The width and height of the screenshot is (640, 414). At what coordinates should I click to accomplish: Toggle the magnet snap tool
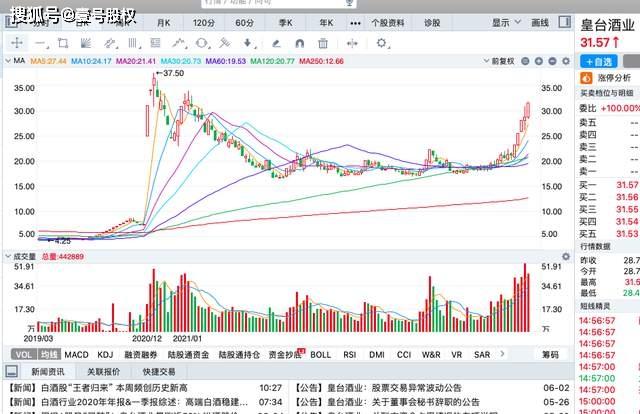(x=300, y=43)
